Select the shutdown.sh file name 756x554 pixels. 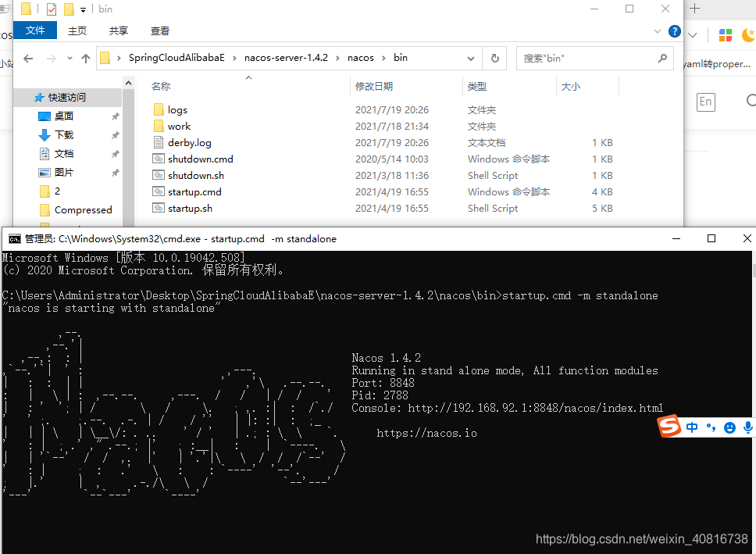[196, 176]
